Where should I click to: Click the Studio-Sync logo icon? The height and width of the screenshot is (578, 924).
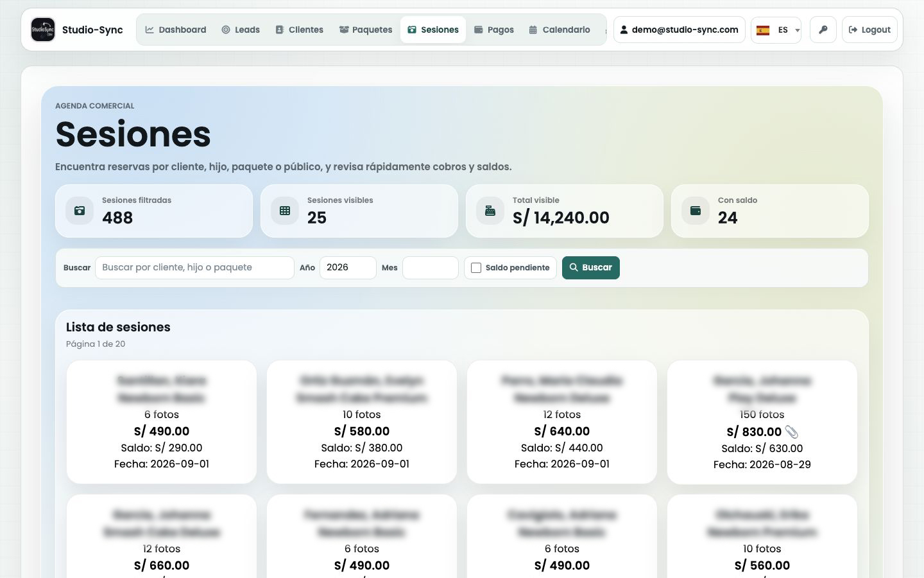coord(43,30)
